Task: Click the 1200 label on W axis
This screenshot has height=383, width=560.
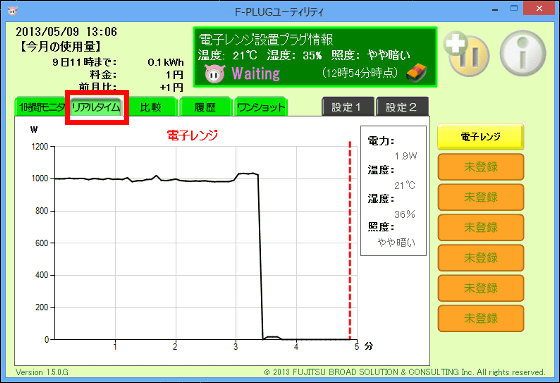Action: (39, 146)
